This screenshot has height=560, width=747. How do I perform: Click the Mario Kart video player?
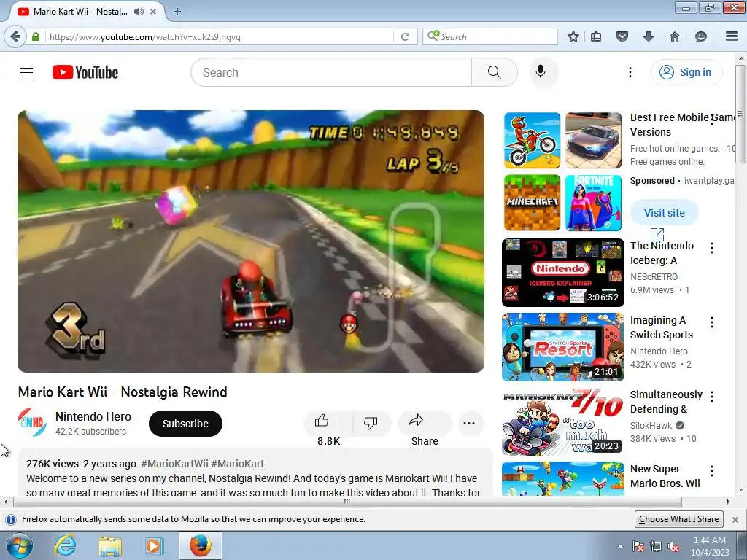251,241
